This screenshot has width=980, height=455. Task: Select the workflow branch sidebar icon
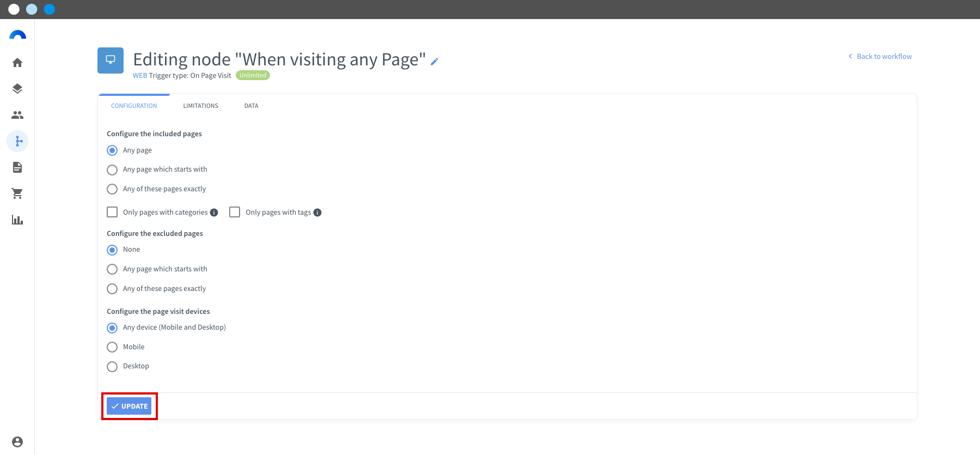point(17,141)
